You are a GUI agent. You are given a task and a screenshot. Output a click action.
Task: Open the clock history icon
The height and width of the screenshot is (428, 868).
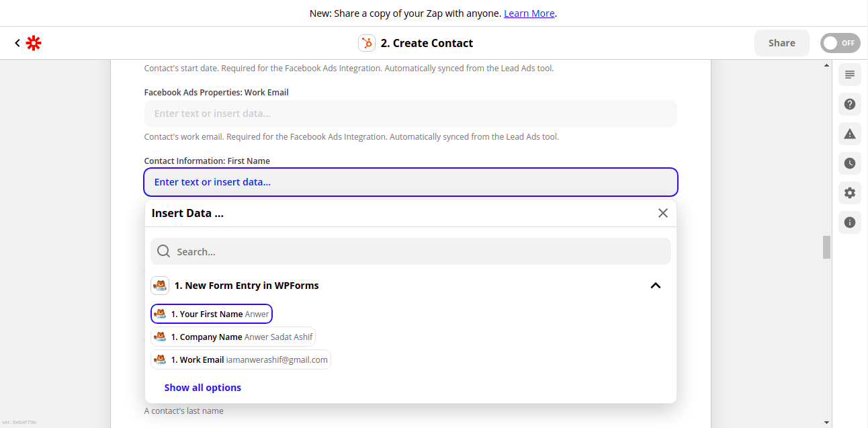(850, 163)
